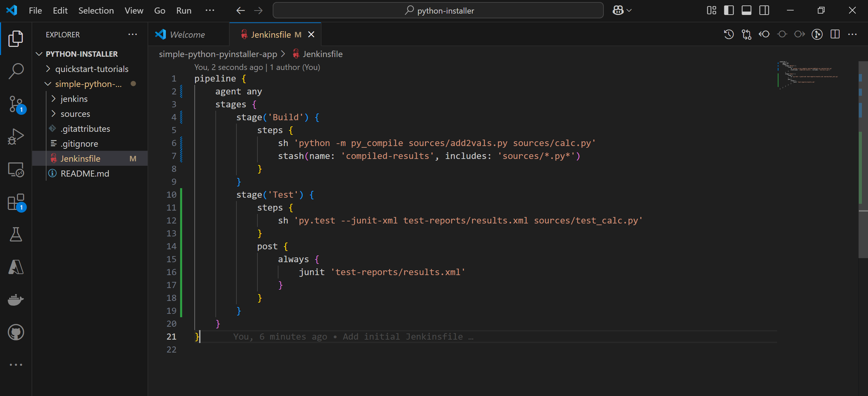Screen dimensions: 868x396
Task: Toggle bottom Panel visibility
Action: click(746, 11)
